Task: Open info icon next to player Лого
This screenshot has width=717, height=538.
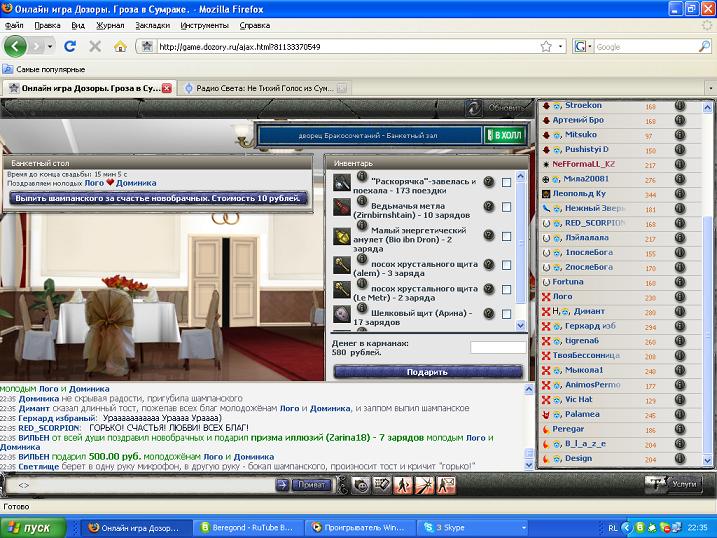Action: (x=680, y=297)
